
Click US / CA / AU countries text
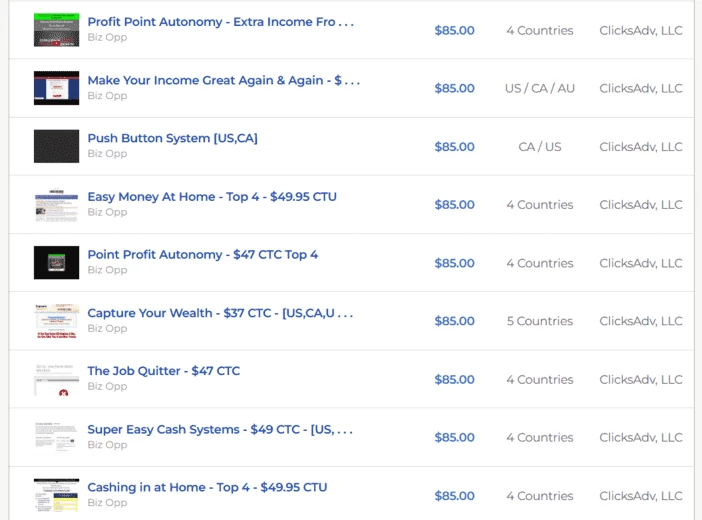tap(539, 88)
